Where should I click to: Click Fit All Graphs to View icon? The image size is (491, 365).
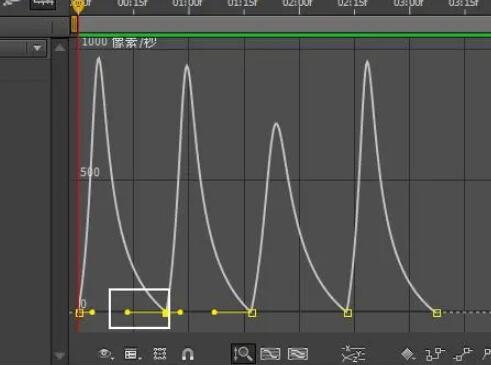[x=298, y=354]
